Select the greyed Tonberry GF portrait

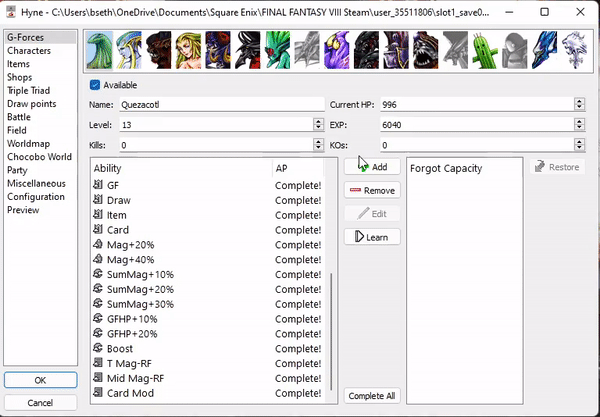tap(515, 50)
